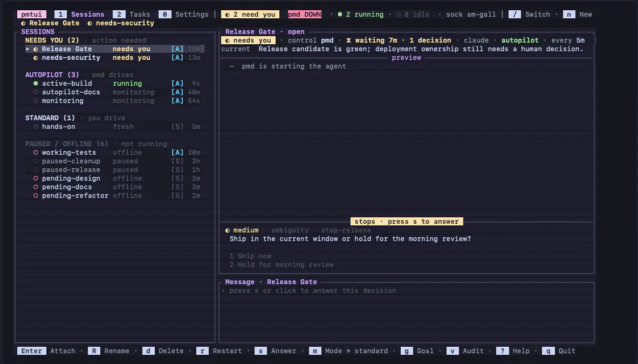Click the Goal footer action
Image resolution: width=638 pixels, height=364 pixels.
[x=417, y=351]
